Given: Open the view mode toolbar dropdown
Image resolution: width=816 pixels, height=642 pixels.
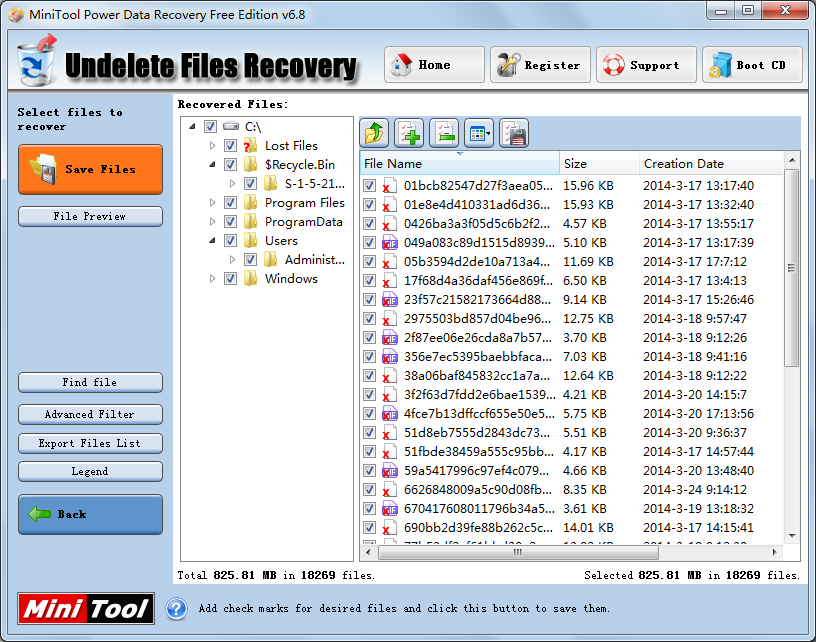Looking at the screenshot, I should [x=479, y=134].
